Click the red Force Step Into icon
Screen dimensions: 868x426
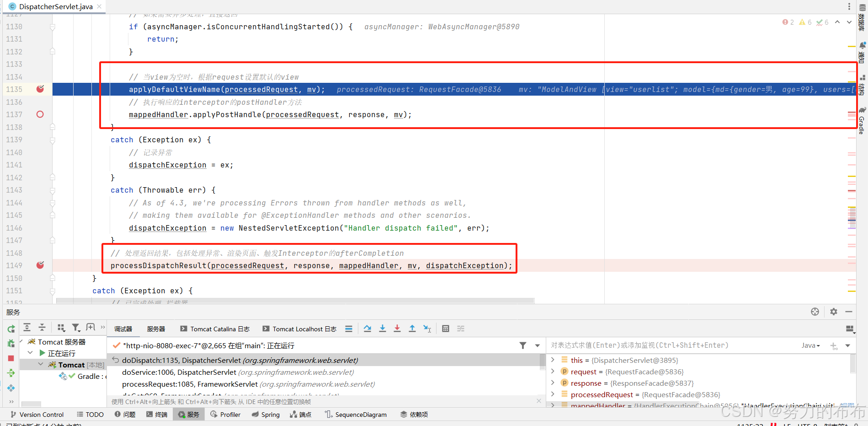(x=397, y=329)
